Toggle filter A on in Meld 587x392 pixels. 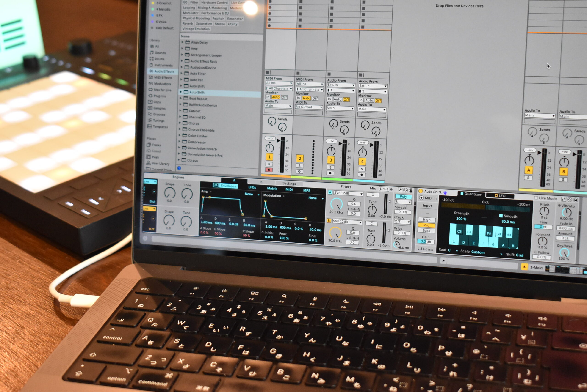tap(330, 192)
